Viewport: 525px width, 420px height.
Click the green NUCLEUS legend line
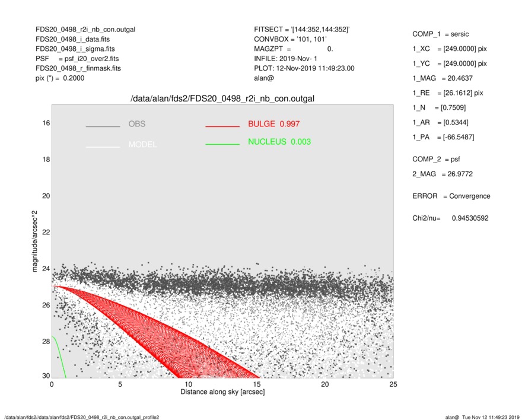222,144
